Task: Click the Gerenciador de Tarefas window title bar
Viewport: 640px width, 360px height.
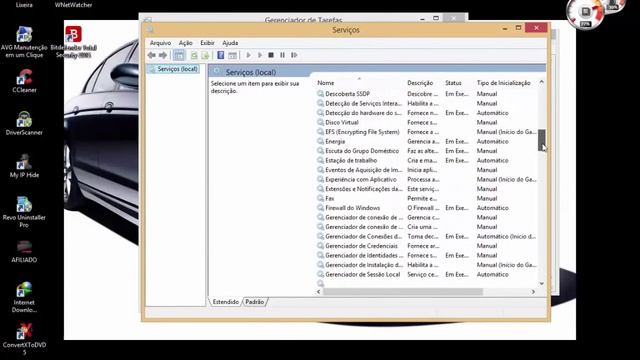Action: coord(303,19)
